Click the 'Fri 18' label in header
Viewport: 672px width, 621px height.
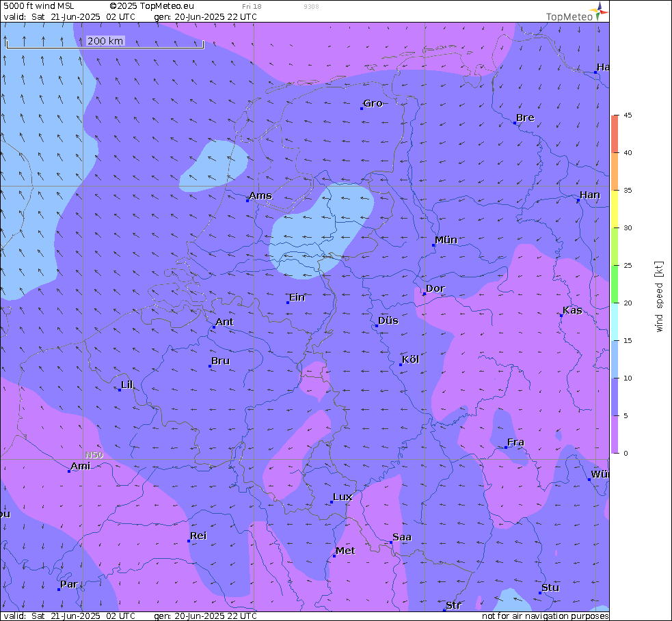(252, 6)
